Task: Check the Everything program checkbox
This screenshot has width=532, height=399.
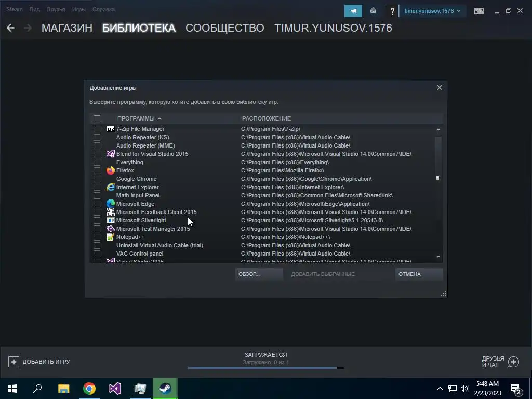Action: (x=97, y=162)
